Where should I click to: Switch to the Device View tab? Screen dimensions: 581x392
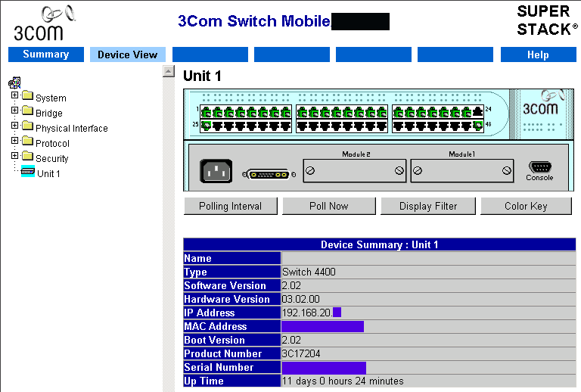(127, 54)
